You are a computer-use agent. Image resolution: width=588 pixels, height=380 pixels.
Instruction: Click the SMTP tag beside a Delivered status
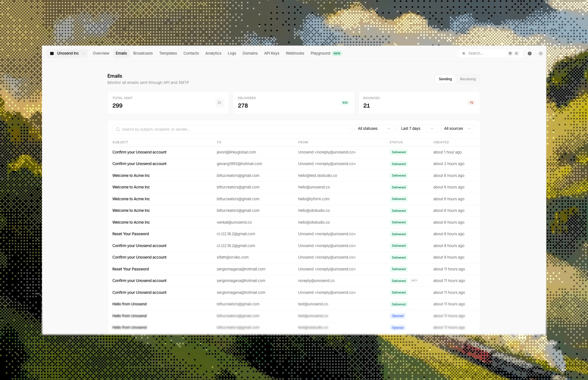[x=414, y=280]
